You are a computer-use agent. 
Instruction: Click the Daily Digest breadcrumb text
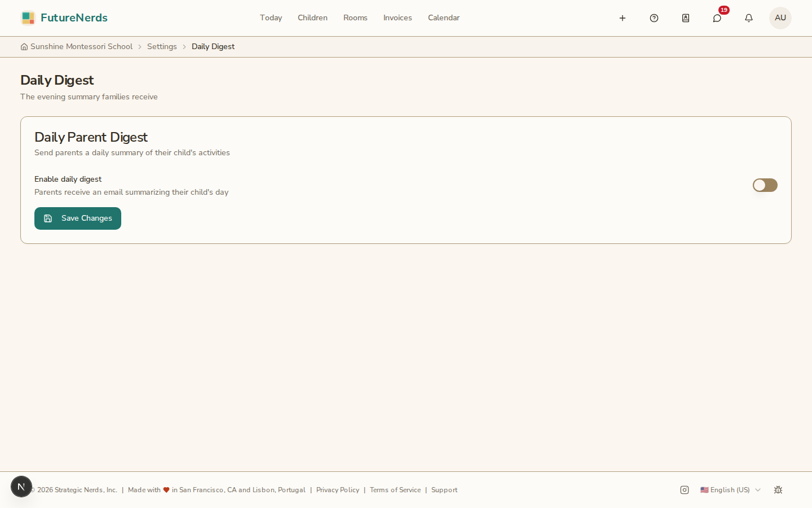point(213,47)
